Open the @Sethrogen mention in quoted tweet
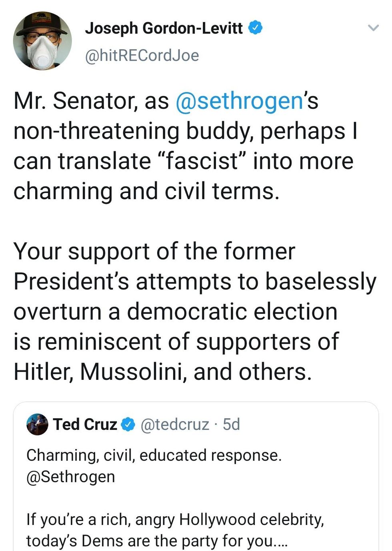The image size is (392, 551). pyautogui.click(x=70, y=477)
